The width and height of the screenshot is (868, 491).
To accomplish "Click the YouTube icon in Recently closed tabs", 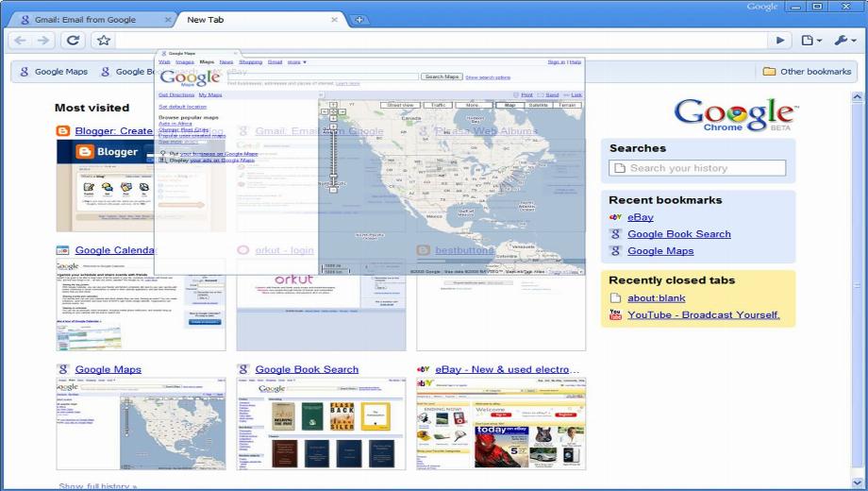I will coord(615,314).
